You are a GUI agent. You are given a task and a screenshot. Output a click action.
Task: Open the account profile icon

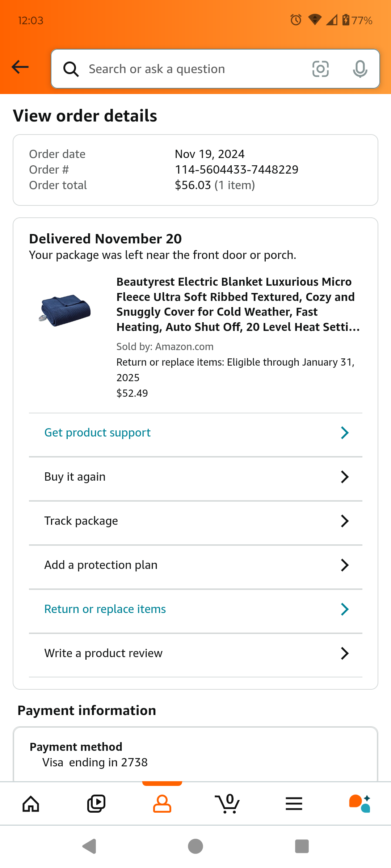coord(162,804)
